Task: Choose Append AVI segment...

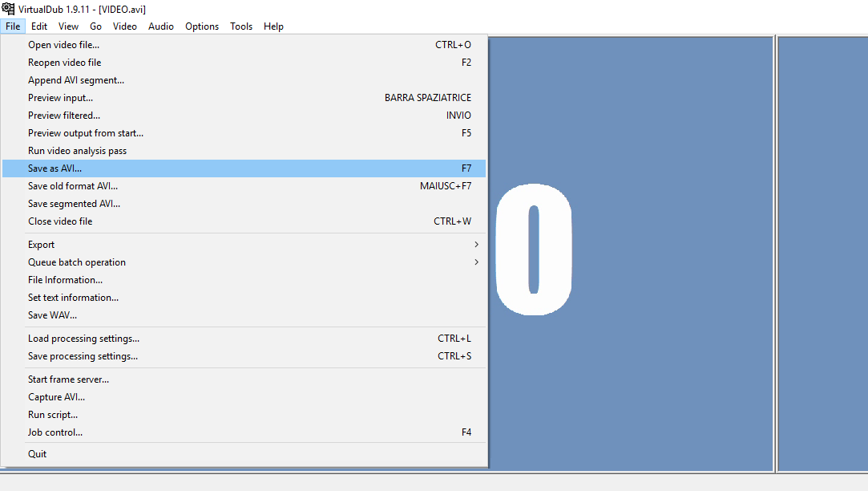Action: tap(244, 80)
